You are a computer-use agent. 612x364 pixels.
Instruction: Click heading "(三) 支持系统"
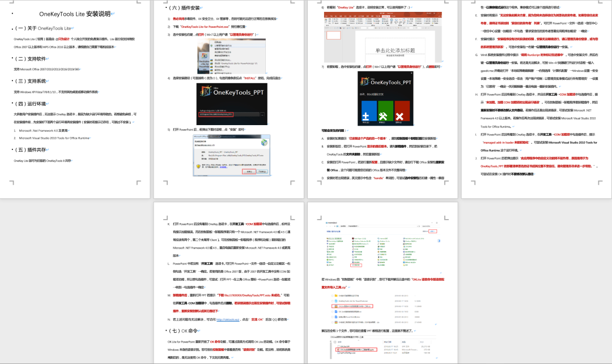tap(31, 81)
